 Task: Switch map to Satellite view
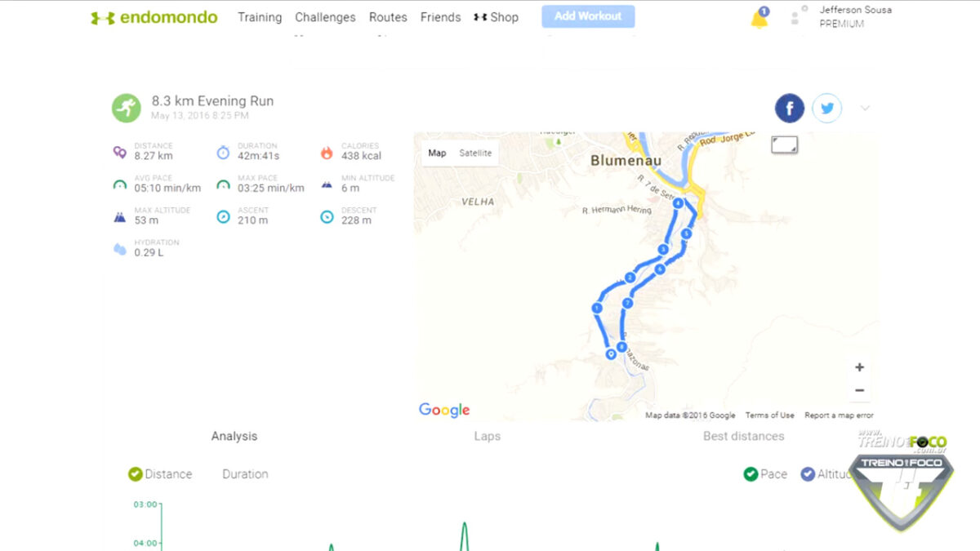[x=475, y=153]
